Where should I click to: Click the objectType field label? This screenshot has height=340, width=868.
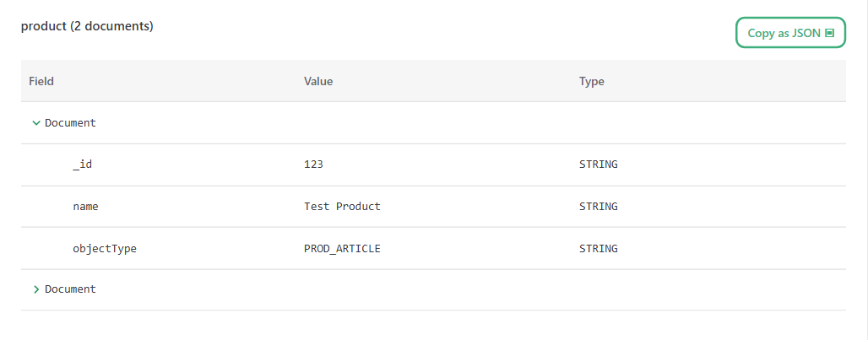pos(105,249)
